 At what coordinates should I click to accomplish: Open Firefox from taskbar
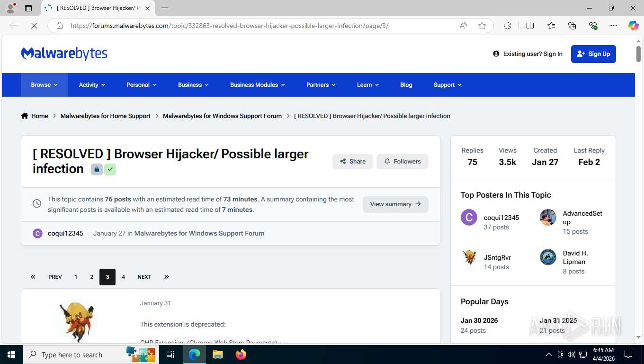[241, 355]
